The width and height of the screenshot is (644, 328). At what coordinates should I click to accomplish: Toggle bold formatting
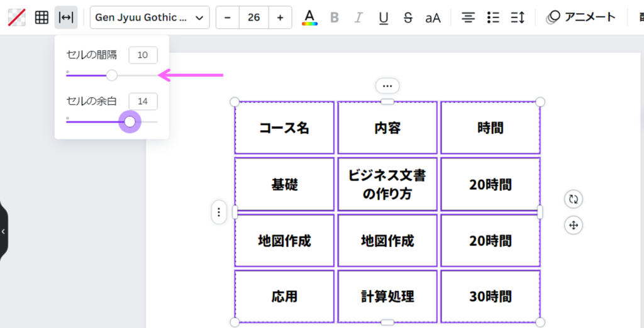[335, 18]
